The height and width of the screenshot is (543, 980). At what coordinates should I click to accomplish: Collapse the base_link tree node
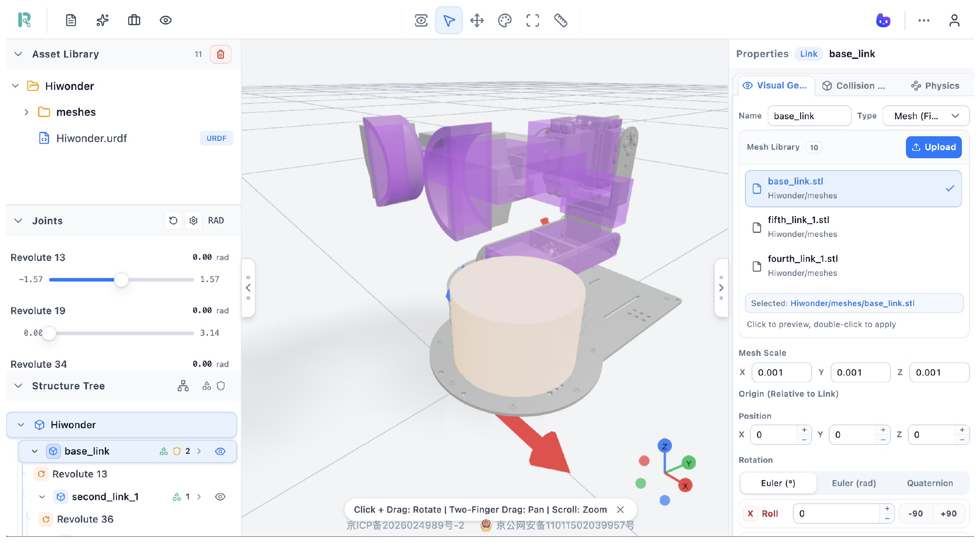[35, 451]
